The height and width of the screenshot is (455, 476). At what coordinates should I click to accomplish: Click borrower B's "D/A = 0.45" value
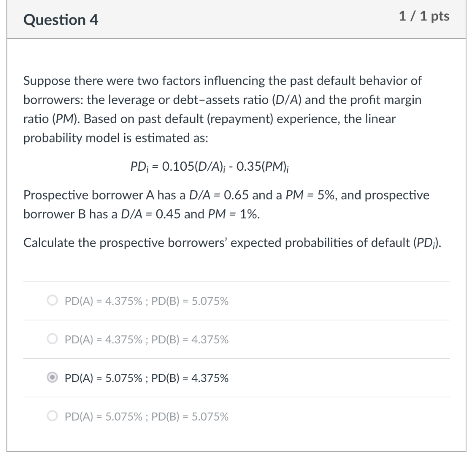[x=148, y=214]
